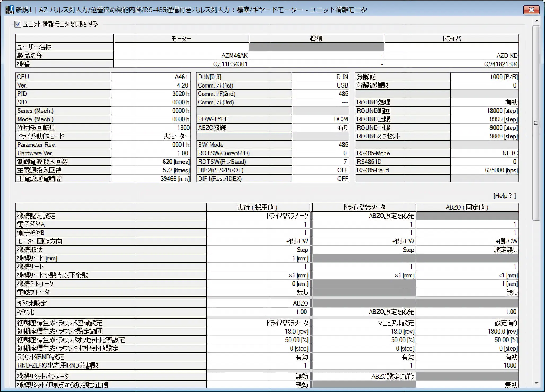Click the vertical scrollbar down arrow
The image size is (545, 392).
[x=536, y=383]
